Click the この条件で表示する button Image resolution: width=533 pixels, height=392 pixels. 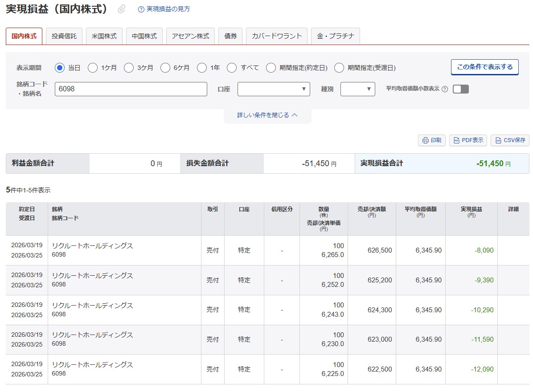point(484,67)
